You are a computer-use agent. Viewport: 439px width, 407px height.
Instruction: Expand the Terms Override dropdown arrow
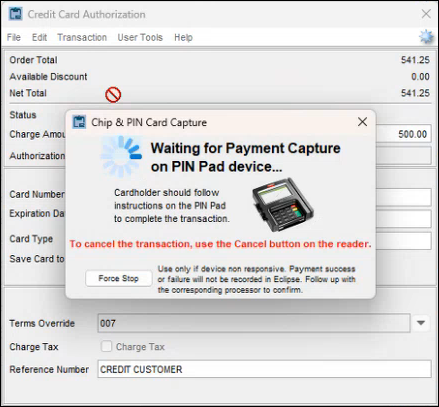421,323
